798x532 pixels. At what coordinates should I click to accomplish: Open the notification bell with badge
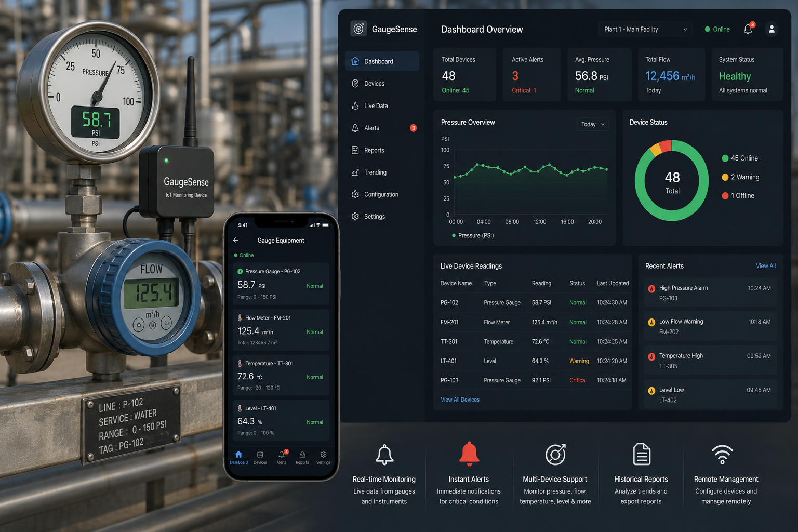tap(749, 29)
